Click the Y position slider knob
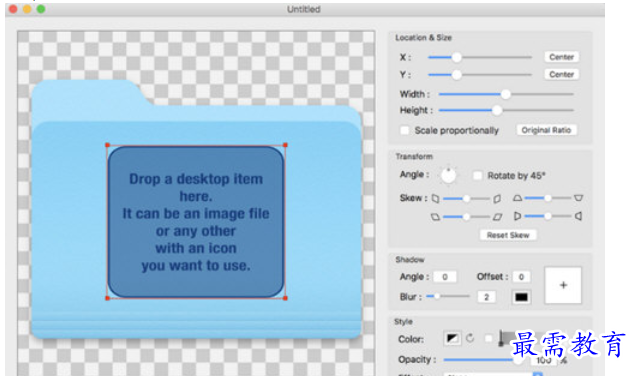This screenshot has height=376, width=634. tap(456, 75)
